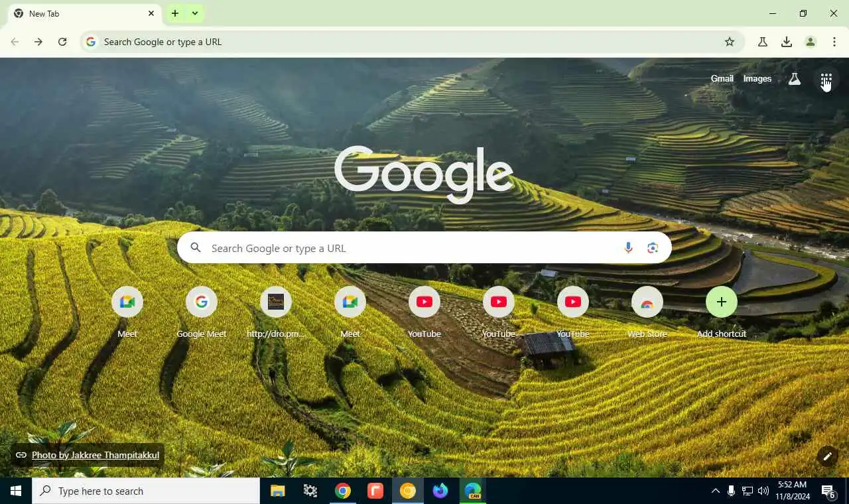Expand the tab search dropdown arrow
This screenshot has width=849, height=504.
[x=195, y=13]
